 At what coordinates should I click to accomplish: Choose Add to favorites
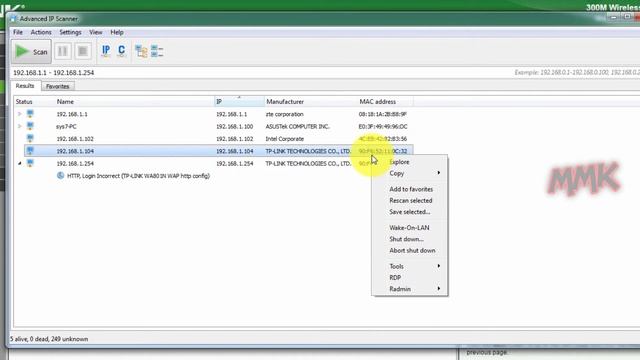click(x=410, y=189)
